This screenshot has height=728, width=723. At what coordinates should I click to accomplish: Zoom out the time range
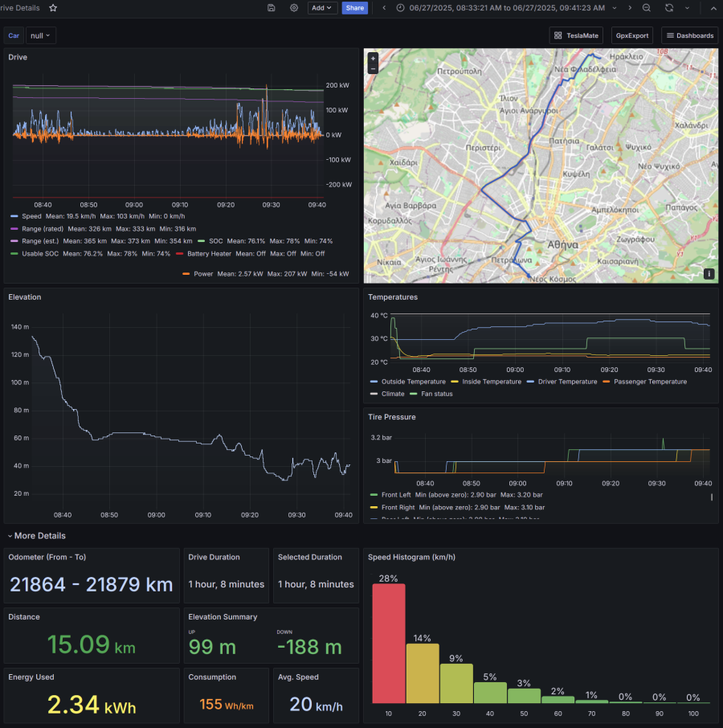pyautogui.click(x=647, y=7)
